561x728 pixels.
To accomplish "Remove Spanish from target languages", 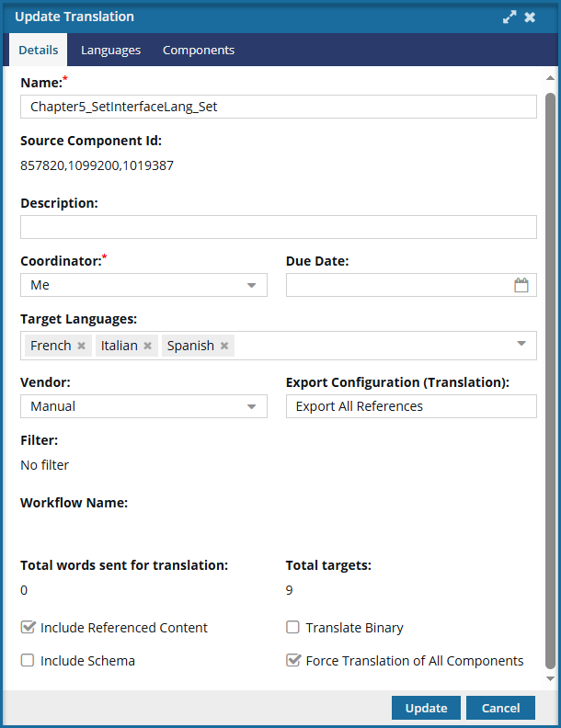I will (x=224, y=347).
